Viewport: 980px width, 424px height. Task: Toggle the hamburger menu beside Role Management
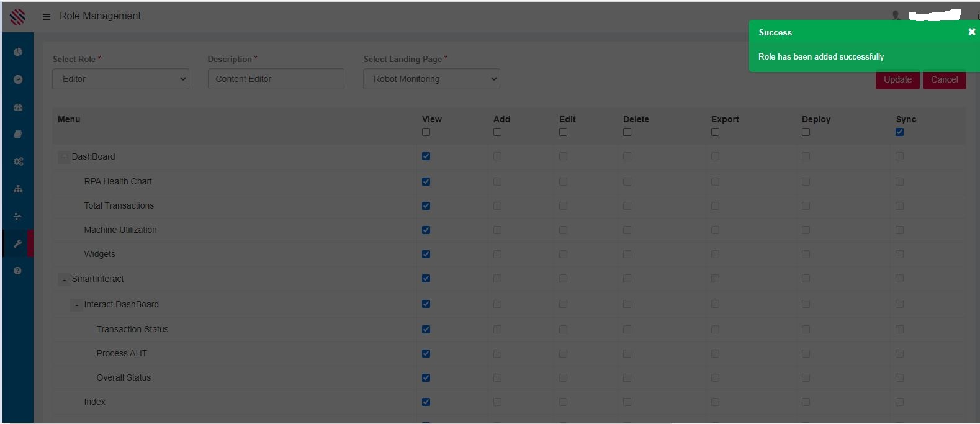(47, 17)
